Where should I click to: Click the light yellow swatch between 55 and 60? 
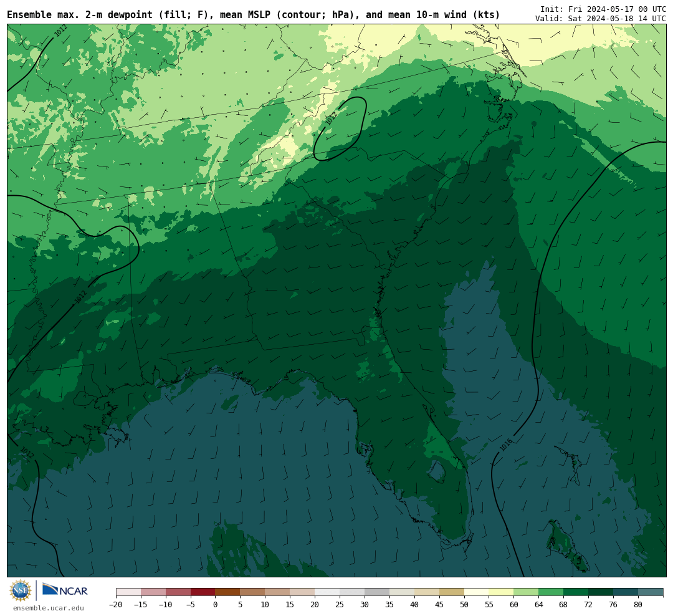coord(501,592)
